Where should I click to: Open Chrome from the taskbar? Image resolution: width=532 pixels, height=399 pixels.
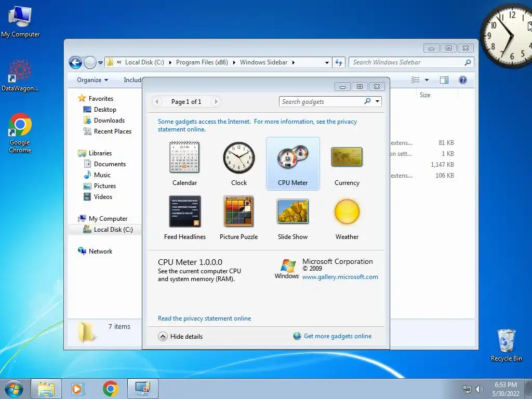coord(110,389)
